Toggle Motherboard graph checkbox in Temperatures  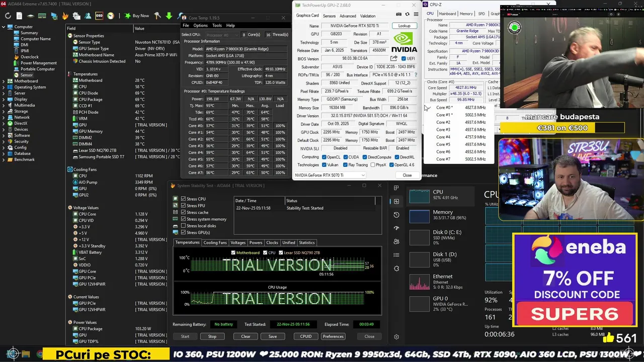[x=233, y=252]
